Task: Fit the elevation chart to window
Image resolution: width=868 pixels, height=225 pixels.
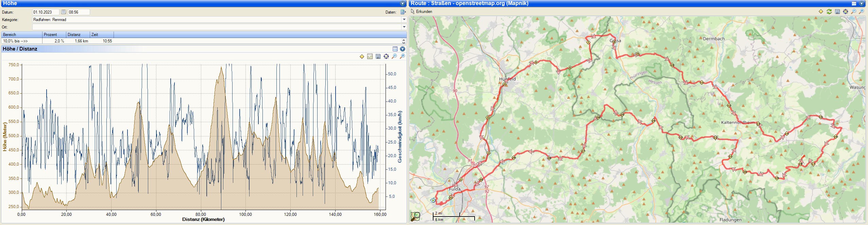Action: coord(386,56)
